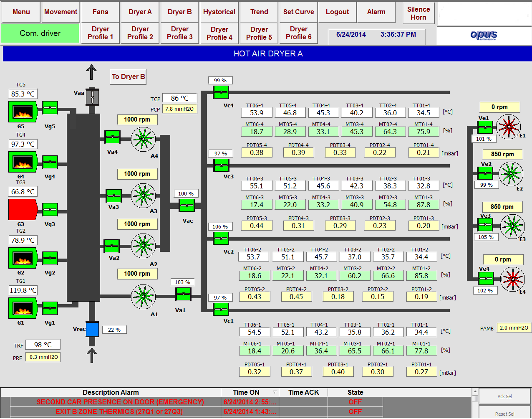Select fan A4 icon
Image resolution: width=532 pixels, height=419 pixels.
click(x=144, y=139)
